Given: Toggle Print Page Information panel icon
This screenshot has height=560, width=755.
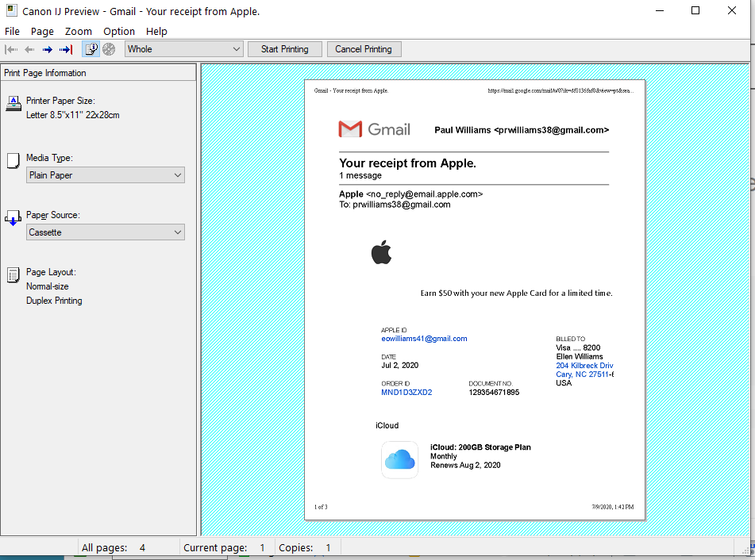Looking at the screenshot, I should [x=91, y=49].
